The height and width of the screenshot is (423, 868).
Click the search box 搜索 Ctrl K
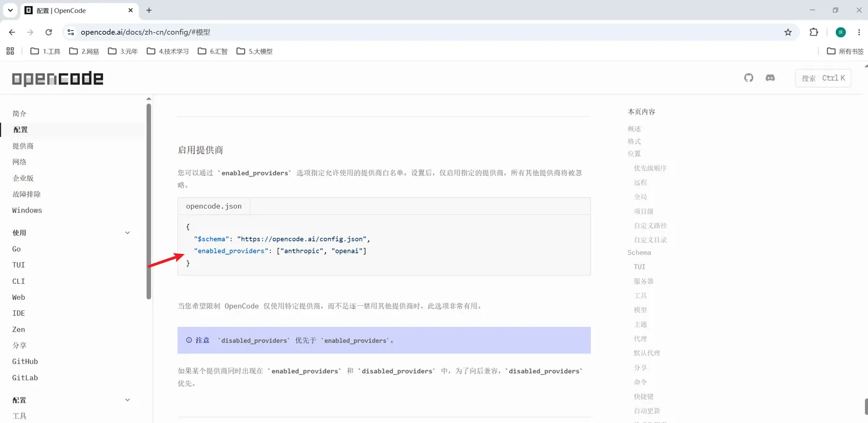click(x=823, y=78)
